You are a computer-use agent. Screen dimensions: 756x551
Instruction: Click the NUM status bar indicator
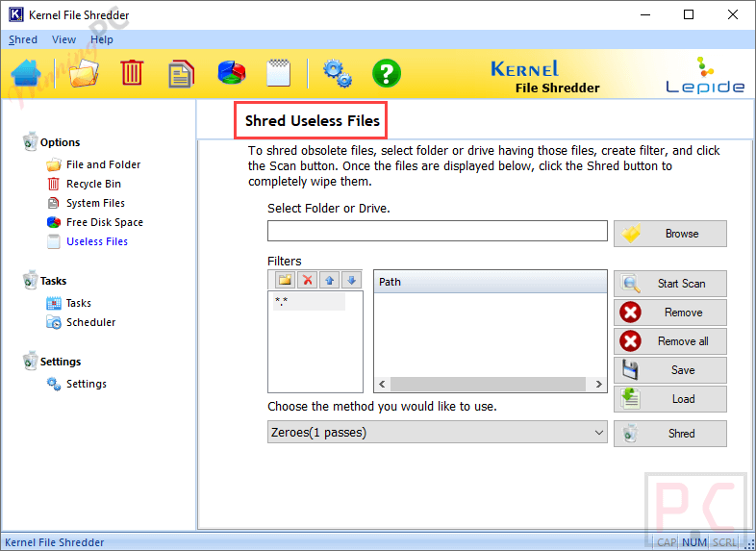[x=694, y=542]
